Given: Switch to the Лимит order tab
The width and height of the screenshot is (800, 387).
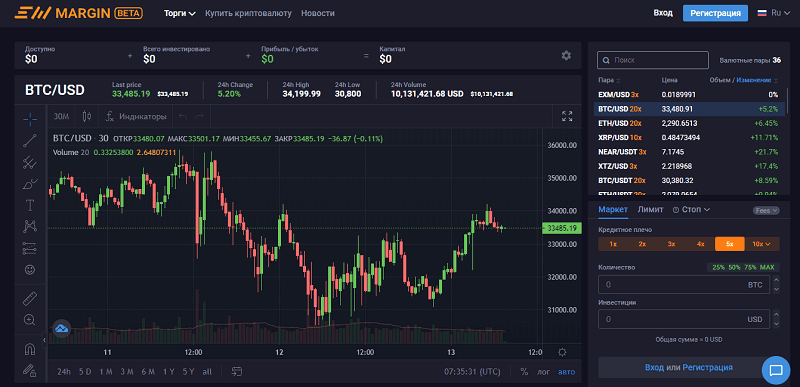Looking at the screenshot, I should 651,210.
